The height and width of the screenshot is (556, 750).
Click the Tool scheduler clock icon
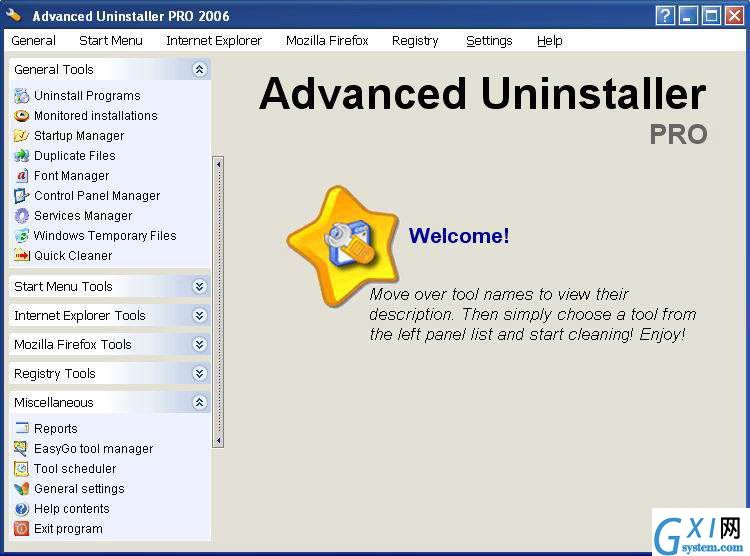22,468
